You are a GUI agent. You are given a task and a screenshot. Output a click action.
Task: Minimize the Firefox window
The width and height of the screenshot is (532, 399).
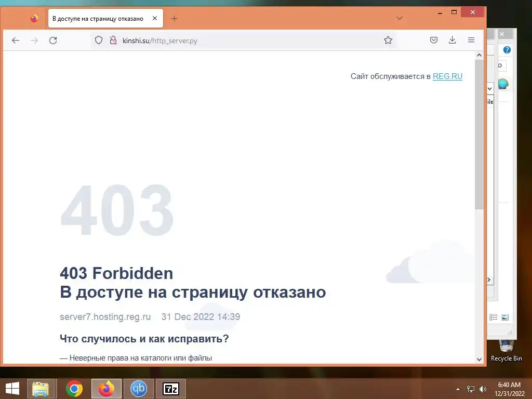pos(440,12)
